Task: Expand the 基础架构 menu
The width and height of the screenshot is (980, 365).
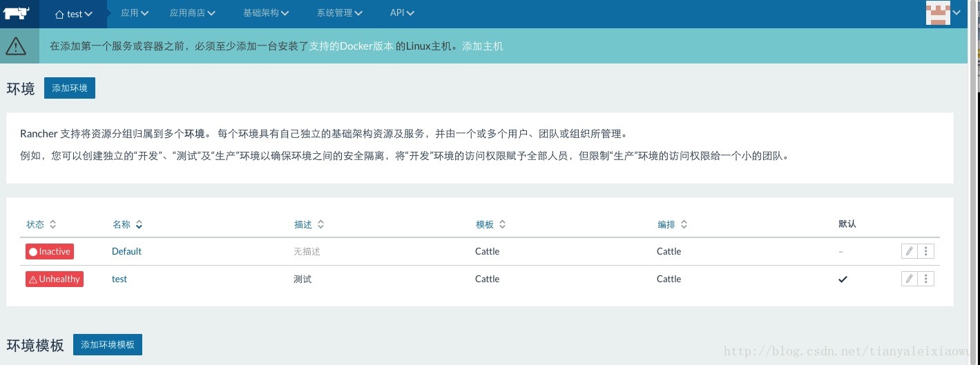Action: (266, 13)
